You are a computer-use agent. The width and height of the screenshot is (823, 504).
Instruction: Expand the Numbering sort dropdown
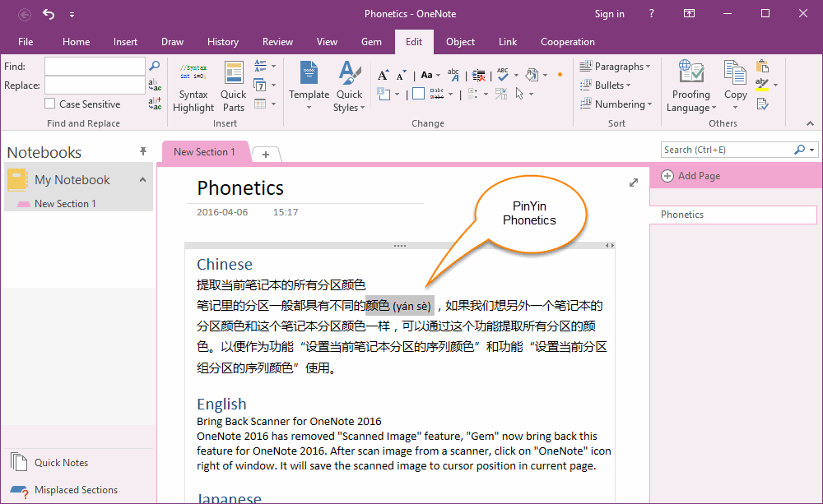click(x=650, y=104)
